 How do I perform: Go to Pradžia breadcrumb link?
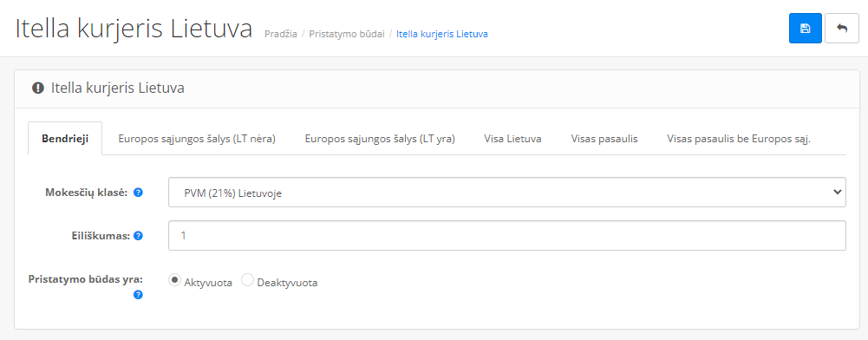(281, 34)
